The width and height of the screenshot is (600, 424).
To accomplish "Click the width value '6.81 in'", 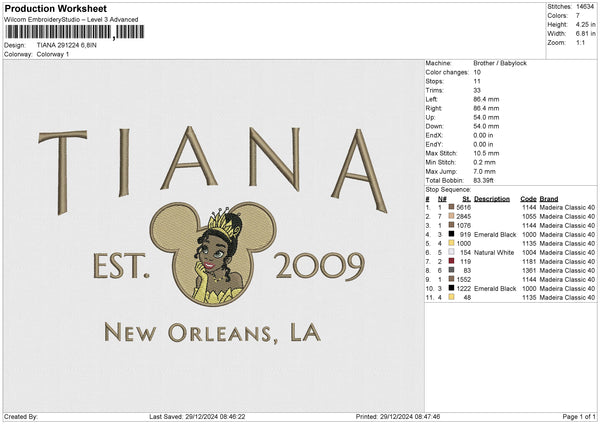I will pos(585,34).
